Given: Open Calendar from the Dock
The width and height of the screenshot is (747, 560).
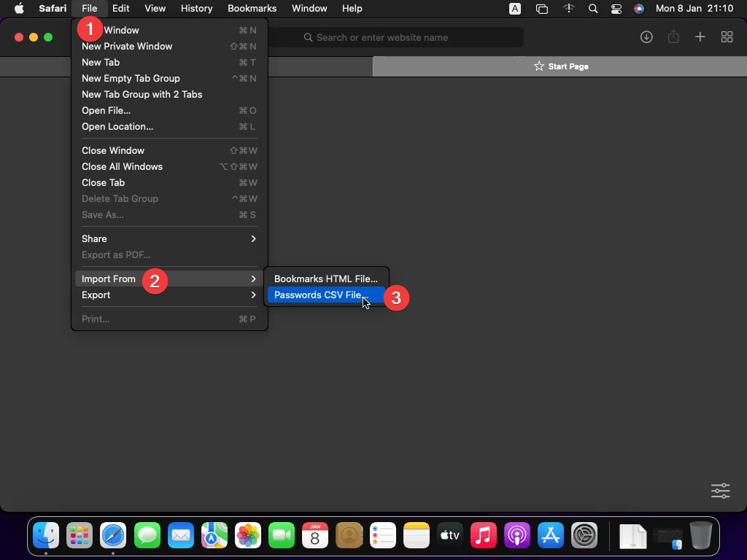Looking at the screenshot, I should (x=315, y=534).
